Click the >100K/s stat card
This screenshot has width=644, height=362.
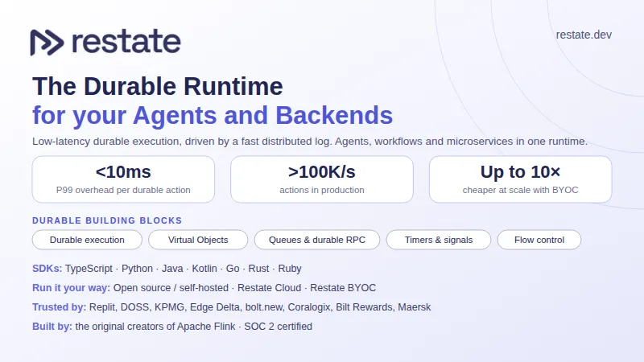(322, 179)
